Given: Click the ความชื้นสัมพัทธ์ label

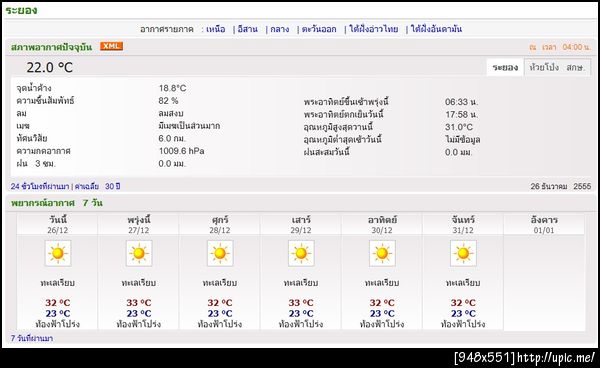Looking at the screenshot, I should click(x=45, y=101).
